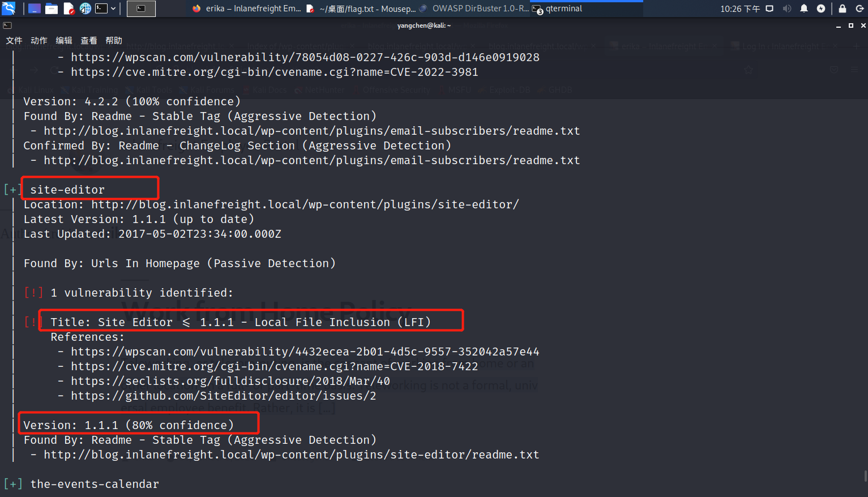Viewport: 868px width, 497px height.
Task: Click 'Version: 1.1.1 (80% confidence)' line
Action: (x=129, y=425)
